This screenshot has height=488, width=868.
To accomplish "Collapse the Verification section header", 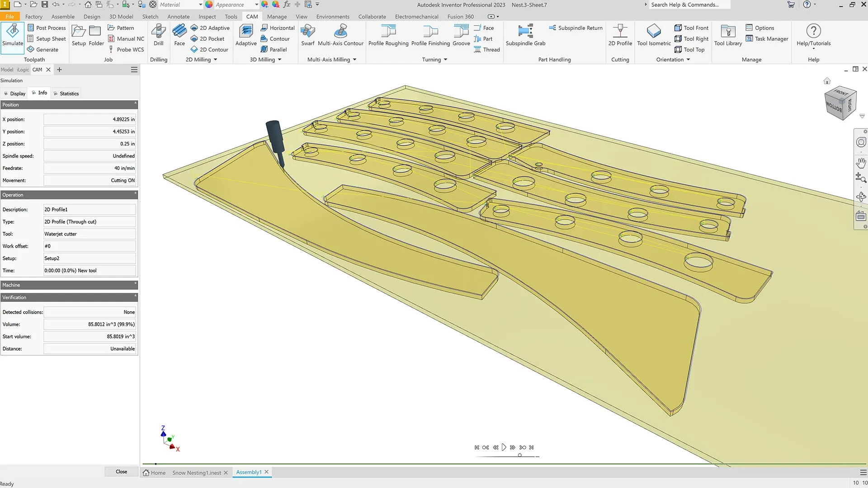I will point(135,297).
